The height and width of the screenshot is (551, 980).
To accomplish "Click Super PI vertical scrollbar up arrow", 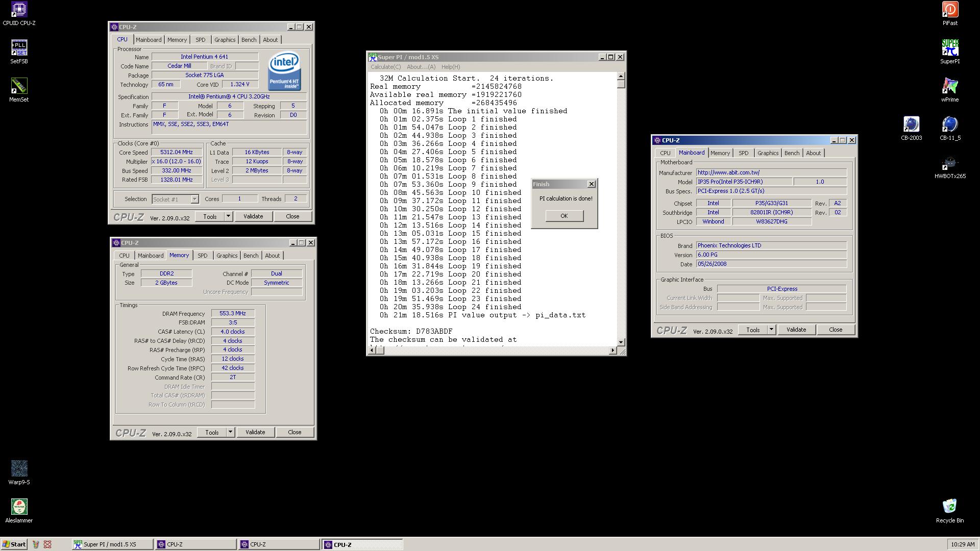I will pyautogui.click(x=621, y=76).
